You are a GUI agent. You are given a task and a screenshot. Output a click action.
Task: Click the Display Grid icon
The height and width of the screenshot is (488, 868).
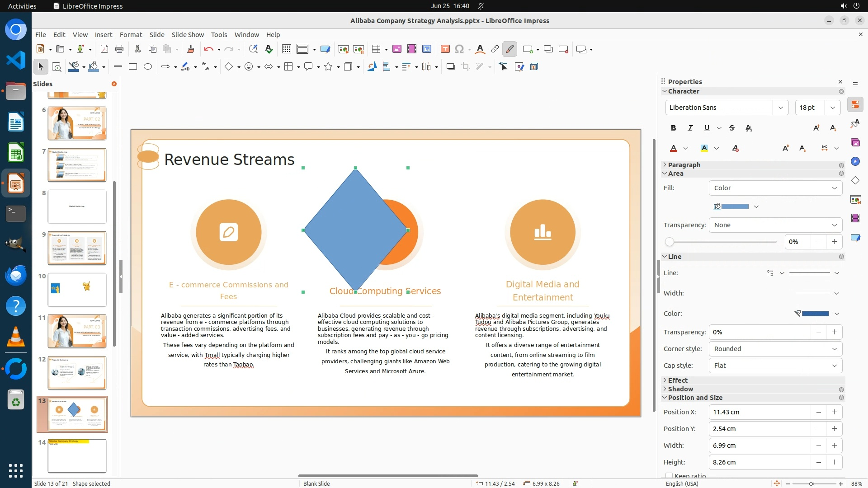click(287, 49)
